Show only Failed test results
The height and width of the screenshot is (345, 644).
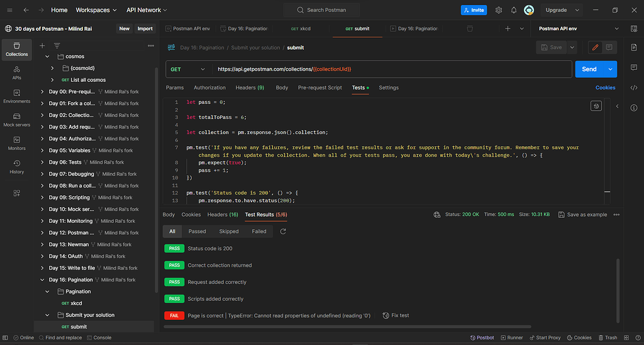tap(259, 231)
